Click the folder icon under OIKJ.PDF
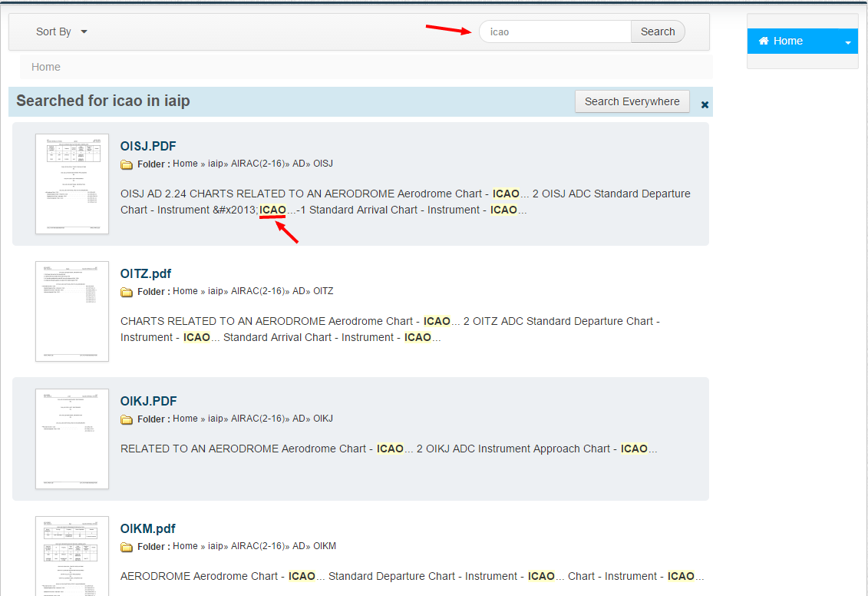The width and height of the screenshot is (868, 596). click(x=127, y=419)
